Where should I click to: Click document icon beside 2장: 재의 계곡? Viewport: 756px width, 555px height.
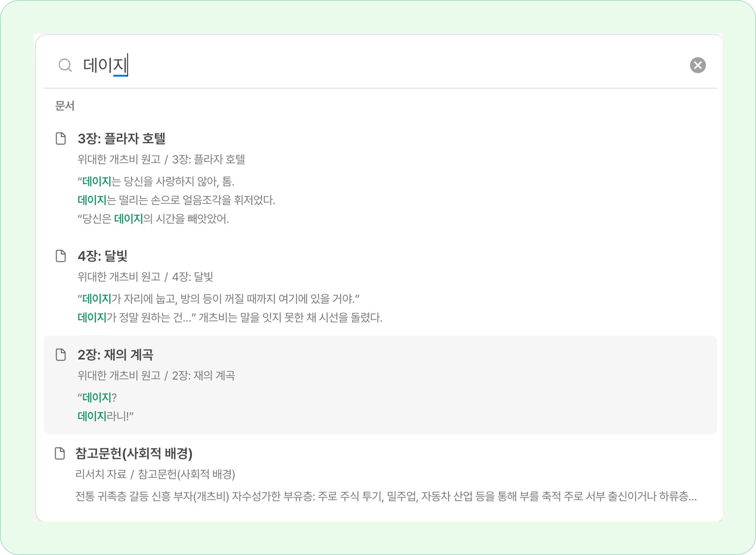[61, 355]
